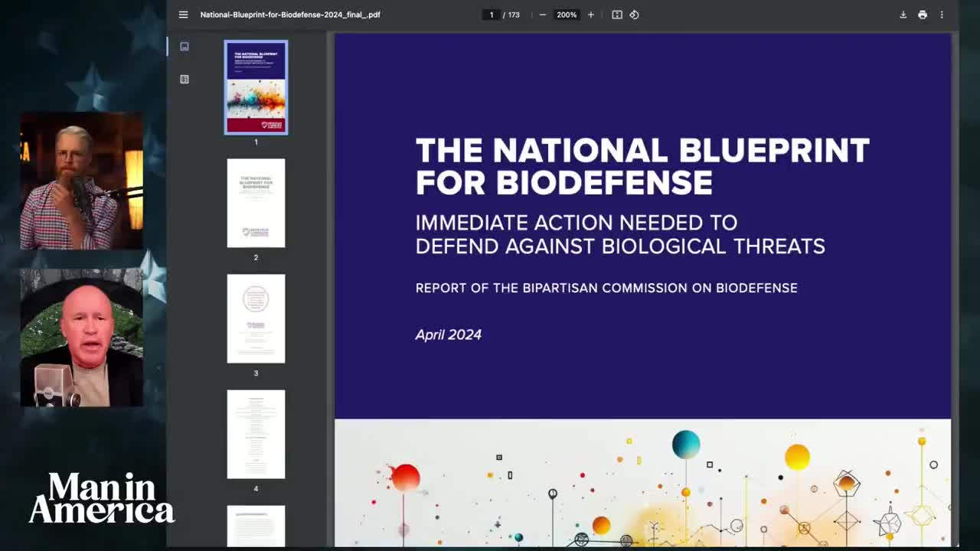Click the fit to page icon
980x551 pixels.
[x=617, y=15]
